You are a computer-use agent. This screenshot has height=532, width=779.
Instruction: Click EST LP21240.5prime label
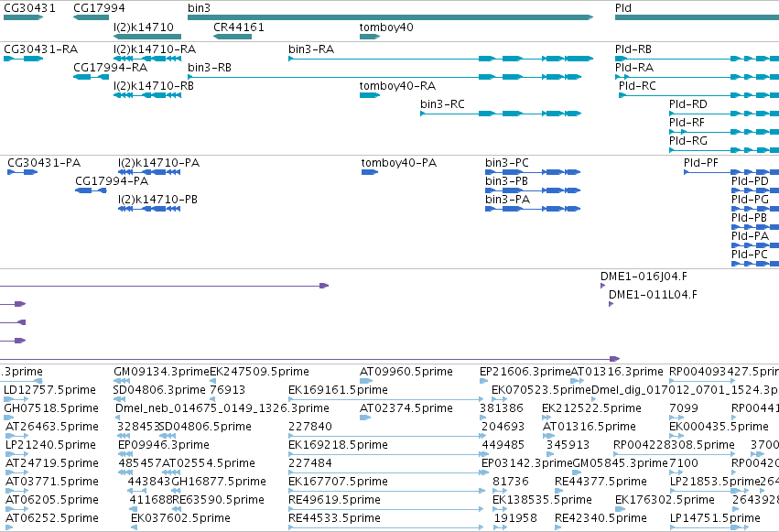point(50,446)
